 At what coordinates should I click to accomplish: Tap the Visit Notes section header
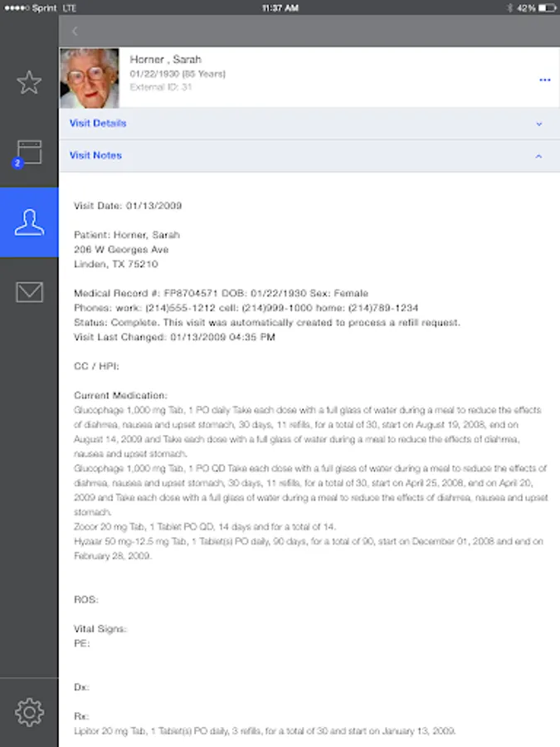pos(309,156)
